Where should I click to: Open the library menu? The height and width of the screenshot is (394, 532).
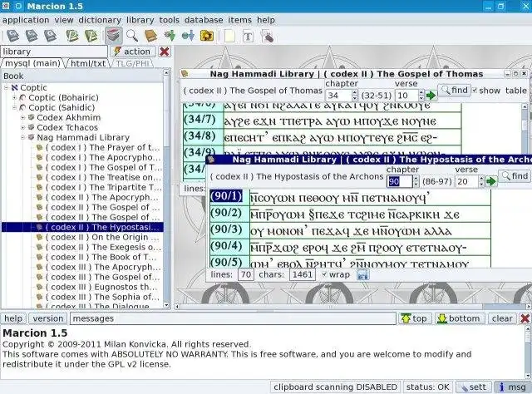140,20
